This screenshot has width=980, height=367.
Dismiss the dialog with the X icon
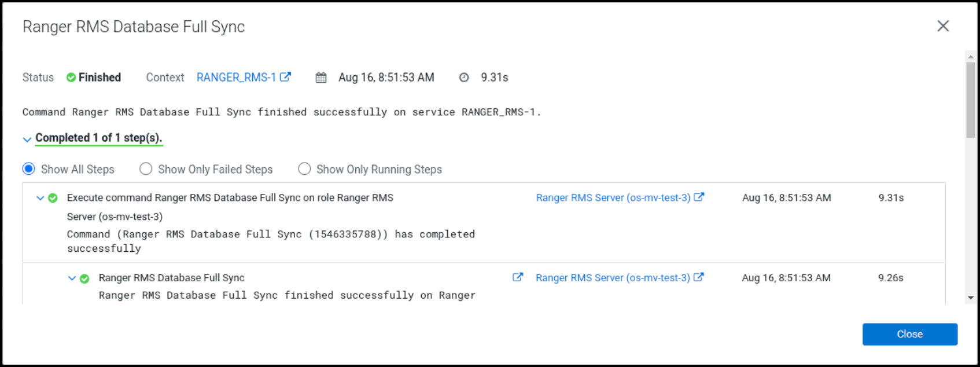click(x=942, y=25)
